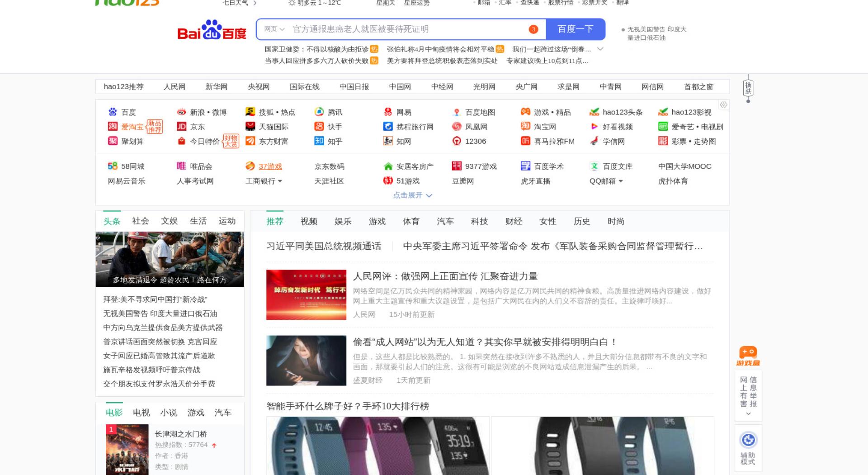The height and width of the screenshot is (475, 868).
Task: Open 国家卫健委 hot search item
Action: [x=316, y=49]
